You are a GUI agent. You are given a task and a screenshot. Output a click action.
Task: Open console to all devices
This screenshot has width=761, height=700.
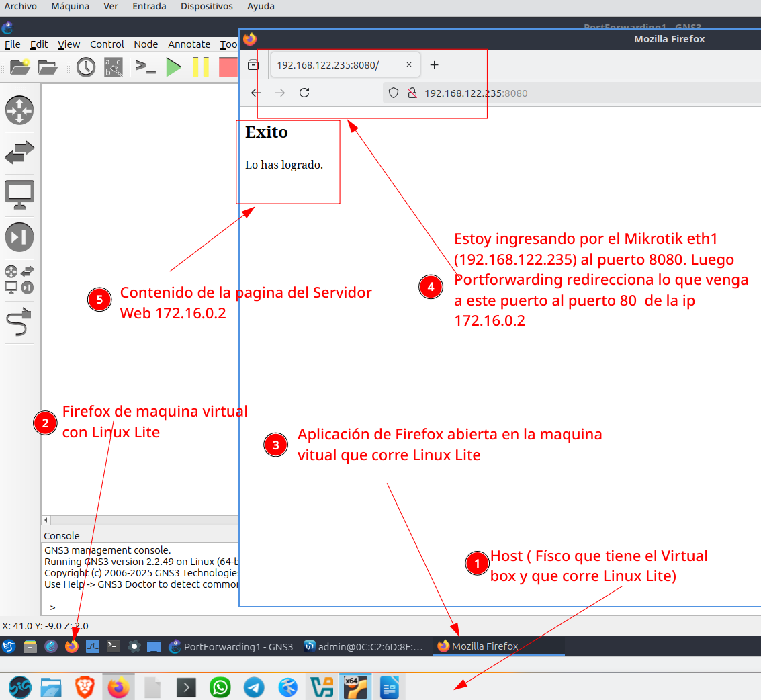tap(145, 67)
